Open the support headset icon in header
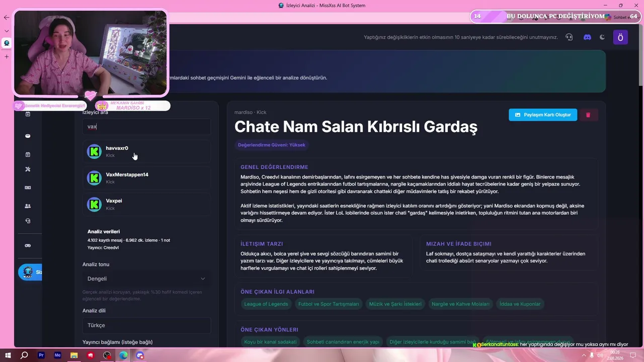This screenshot has width=644, height=362. coord(569,37)
